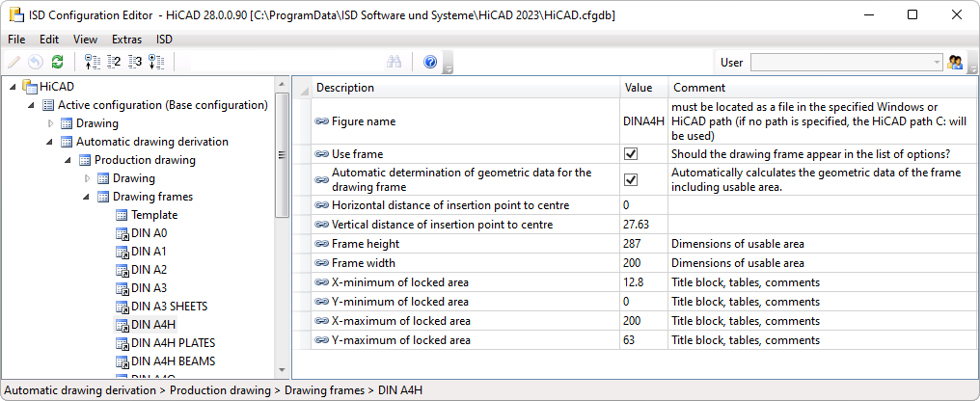Select DIN A3 SHEETS in the tree

click(169, 307)
